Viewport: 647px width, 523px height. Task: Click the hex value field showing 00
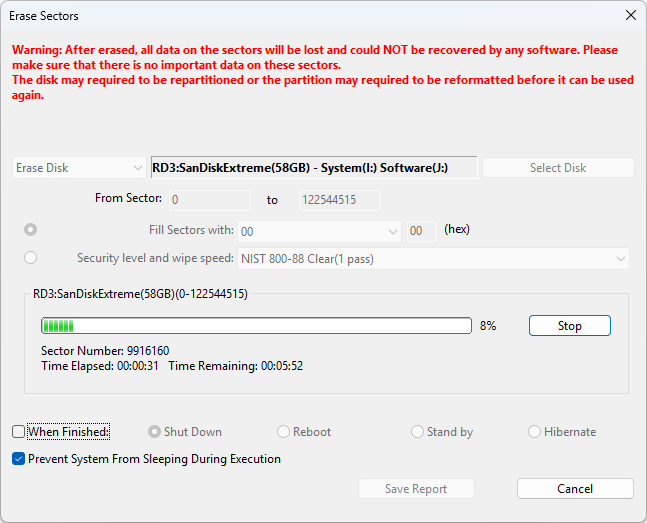coord(421,231)
